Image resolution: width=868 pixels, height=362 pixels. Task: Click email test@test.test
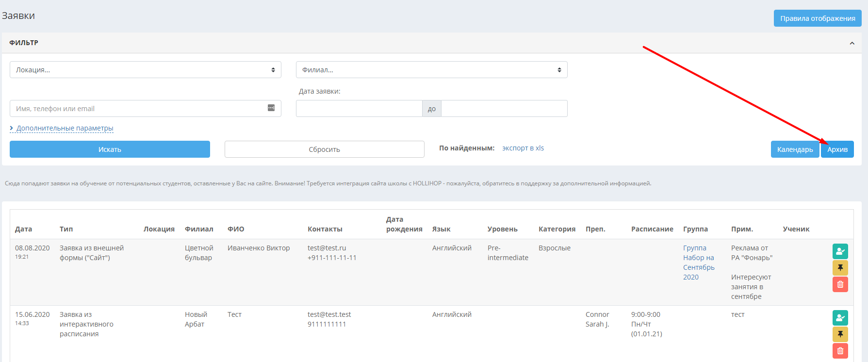[329, 314]
